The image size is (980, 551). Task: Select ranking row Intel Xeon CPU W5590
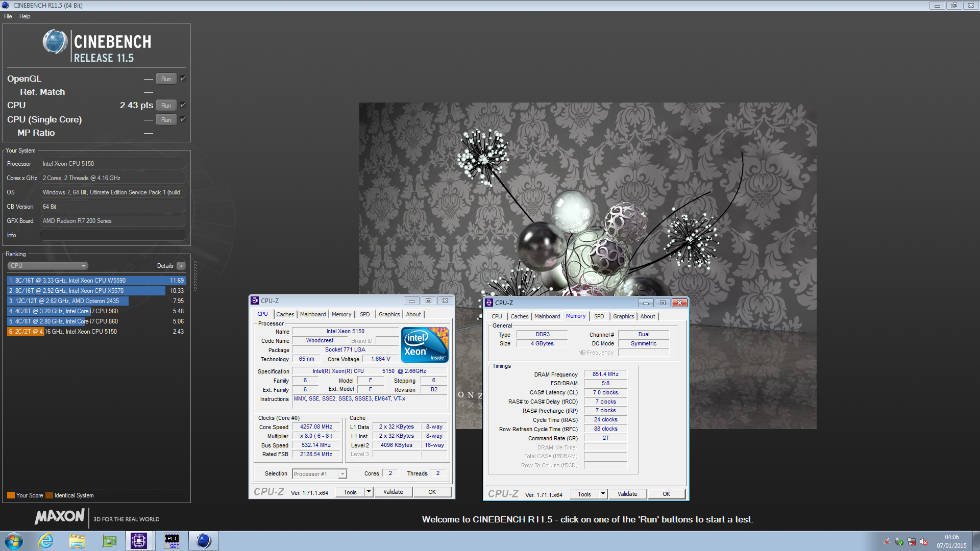[x=96, y=281]
